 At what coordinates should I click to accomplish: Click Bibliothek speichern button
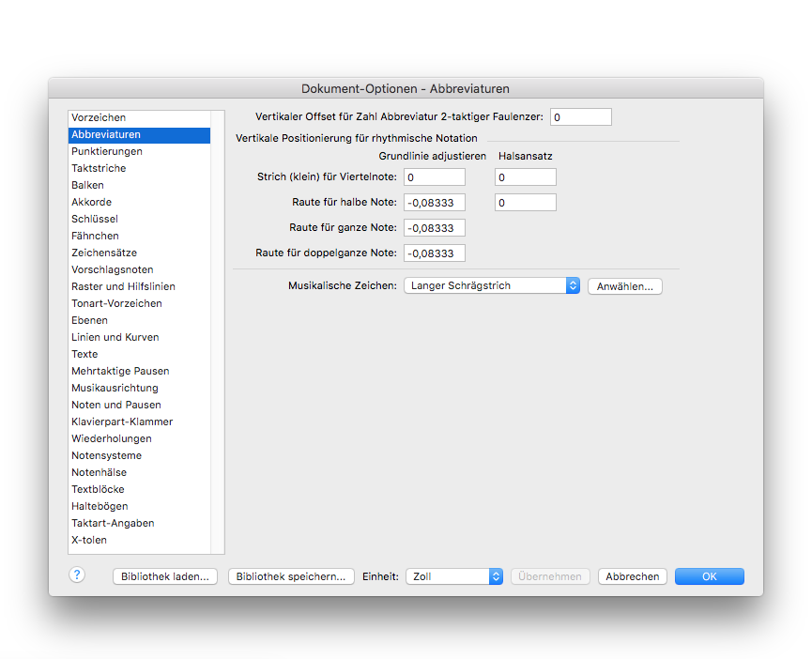[291, 576]
